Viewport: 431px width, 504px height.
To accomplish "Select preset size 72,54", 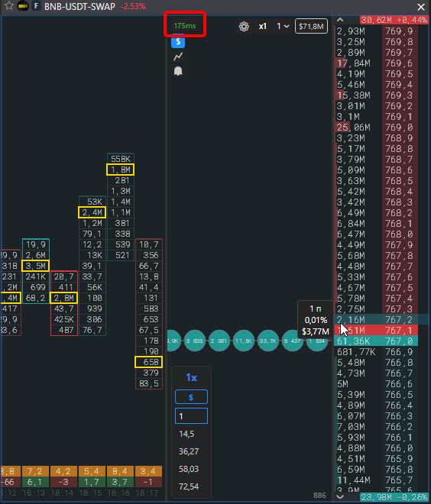I will click(x=189, y=486).
